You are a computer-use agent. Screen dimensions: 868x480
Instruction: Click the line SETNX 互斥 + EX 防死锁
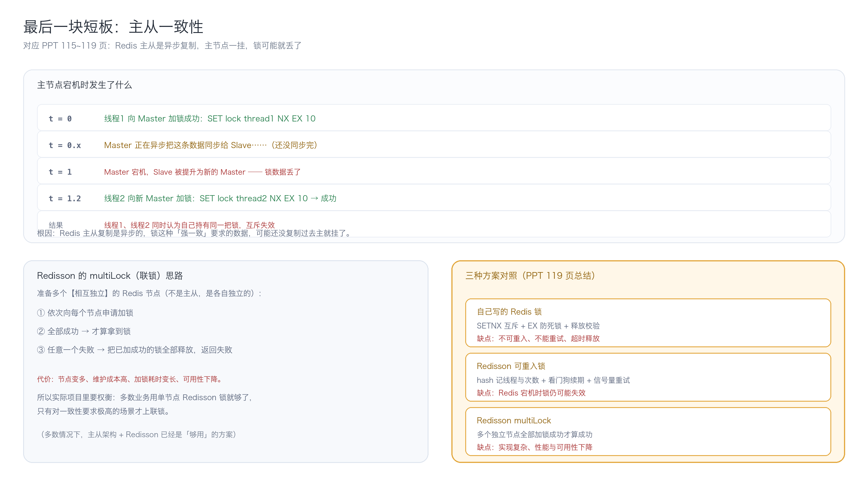pyautogui.click(x=538, y=326)
